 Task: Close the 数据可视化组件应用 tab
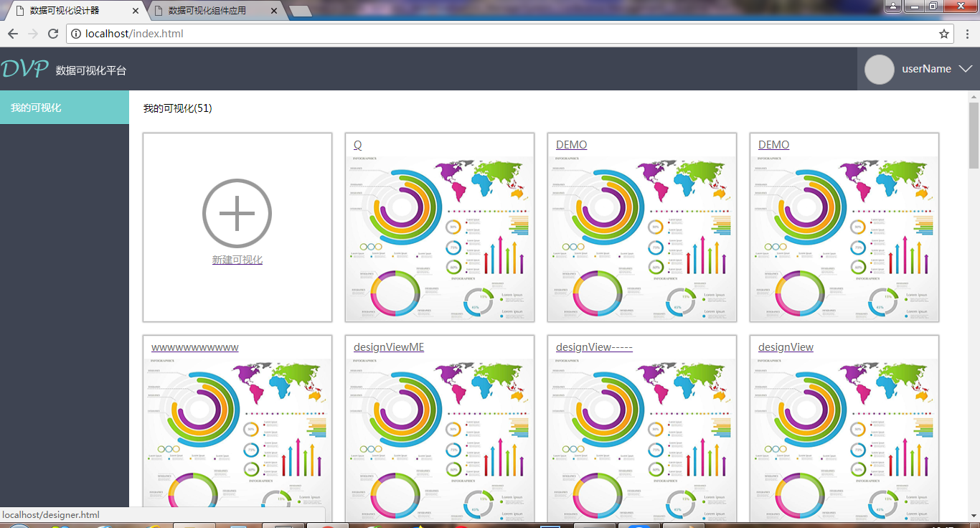[274, 11]
